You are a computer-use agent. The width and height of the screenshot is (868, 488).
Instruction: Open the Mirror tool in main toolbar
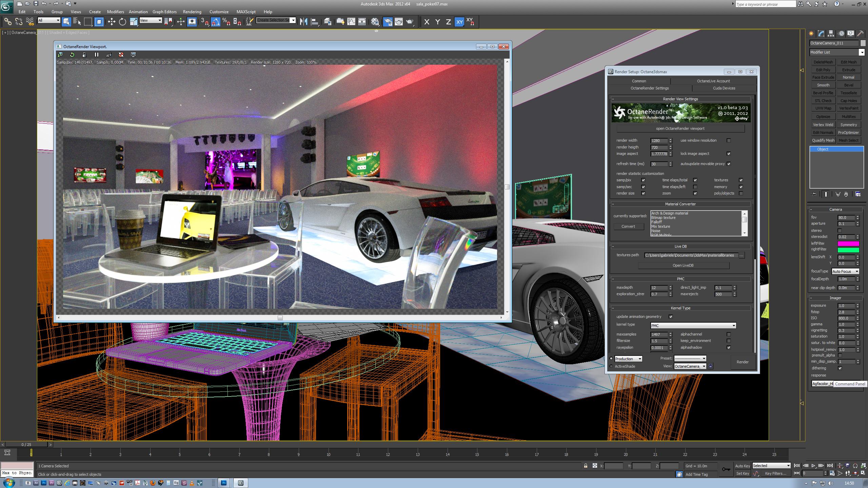(x=303, y=22)
